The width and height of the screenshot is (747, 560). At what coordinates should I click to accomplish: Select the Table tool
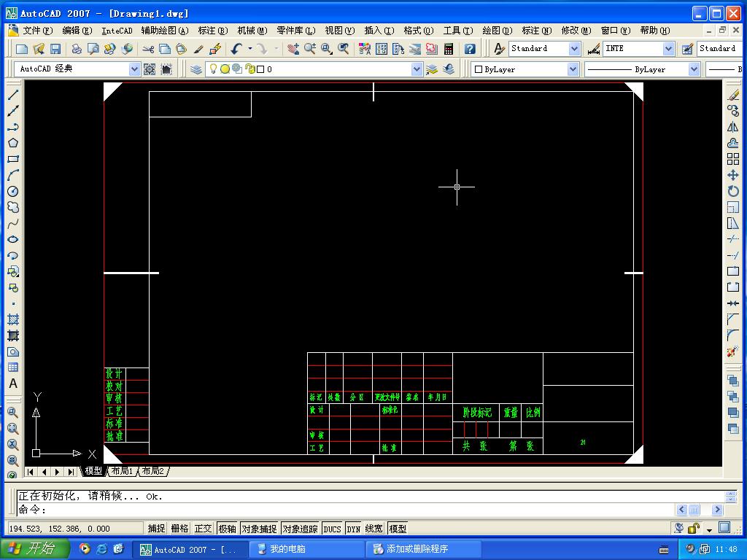[x=13, y=367]
